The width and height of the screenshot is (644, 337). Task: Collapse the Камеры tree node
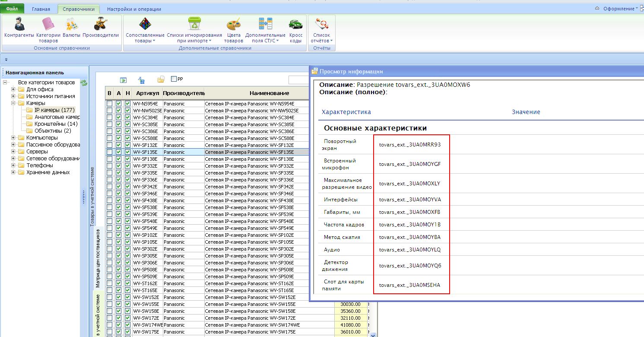[13, 103]
